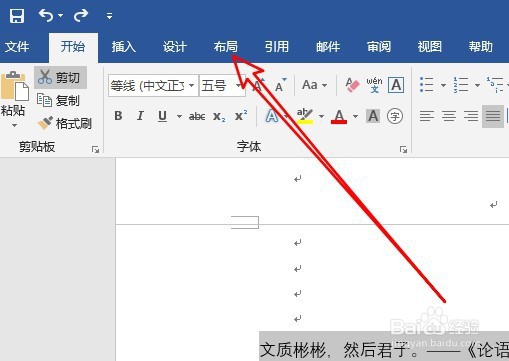Image resolution: width=509 pixels, height=361 pixels.
Task: Toggle superscript x²
Action: coord(241,116)
